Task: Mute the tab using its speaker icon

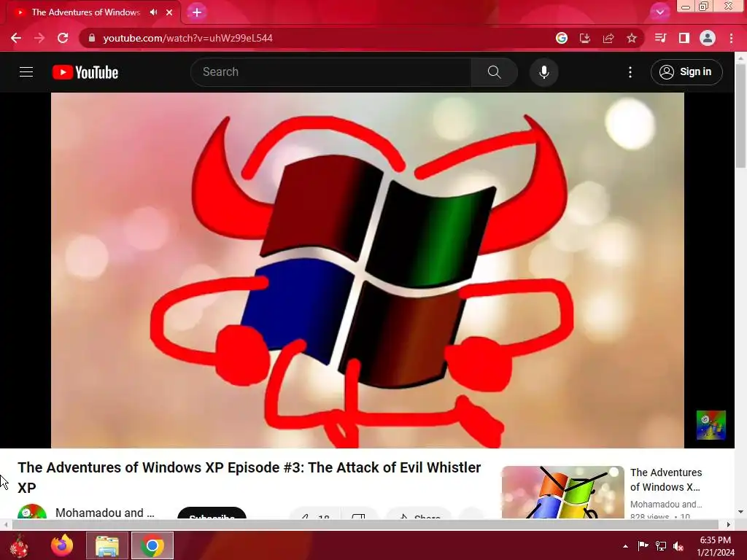Action: [x=153, y=12]
